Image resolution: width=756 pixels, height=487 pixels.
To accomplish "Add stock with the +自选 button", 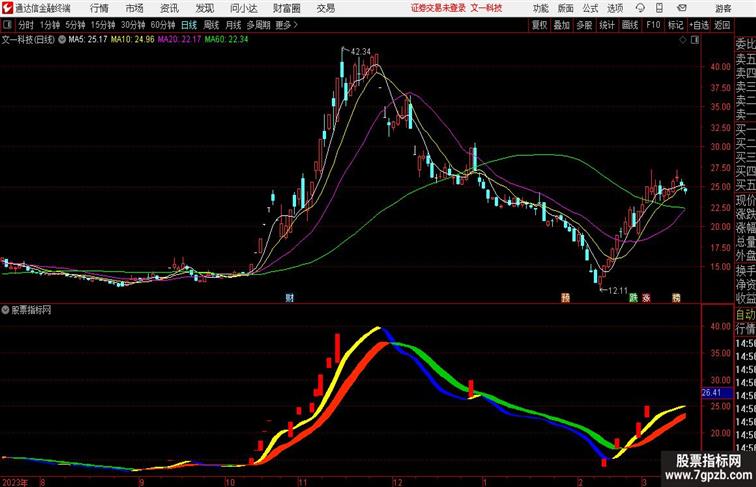I will pos(699,25).
